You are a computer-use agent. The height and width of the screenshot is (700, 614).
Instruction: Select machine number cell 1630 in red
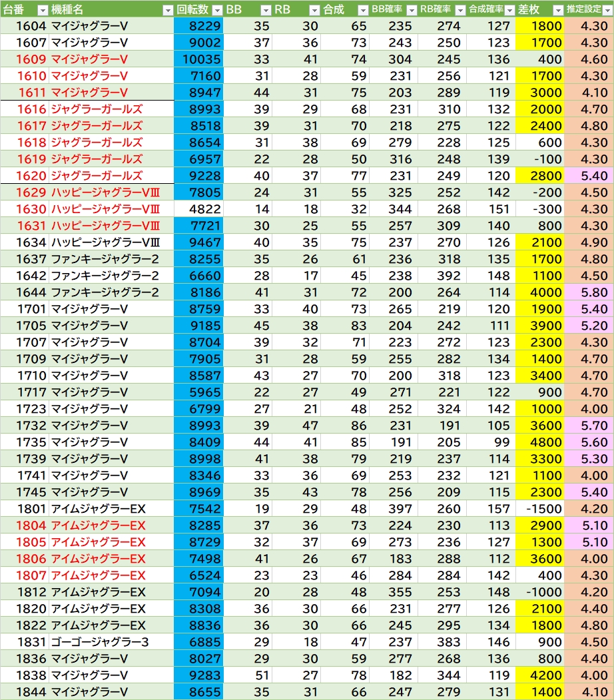tap(25, 209)
